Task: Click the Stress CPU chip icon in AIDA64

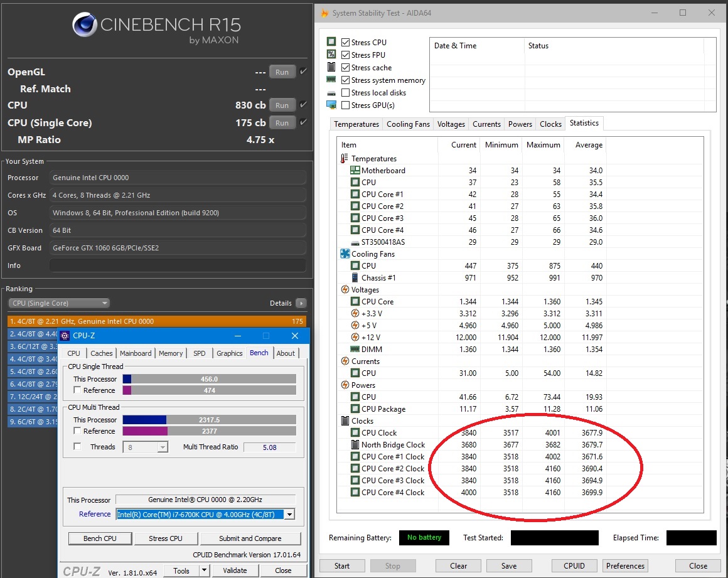Action: 331,42
